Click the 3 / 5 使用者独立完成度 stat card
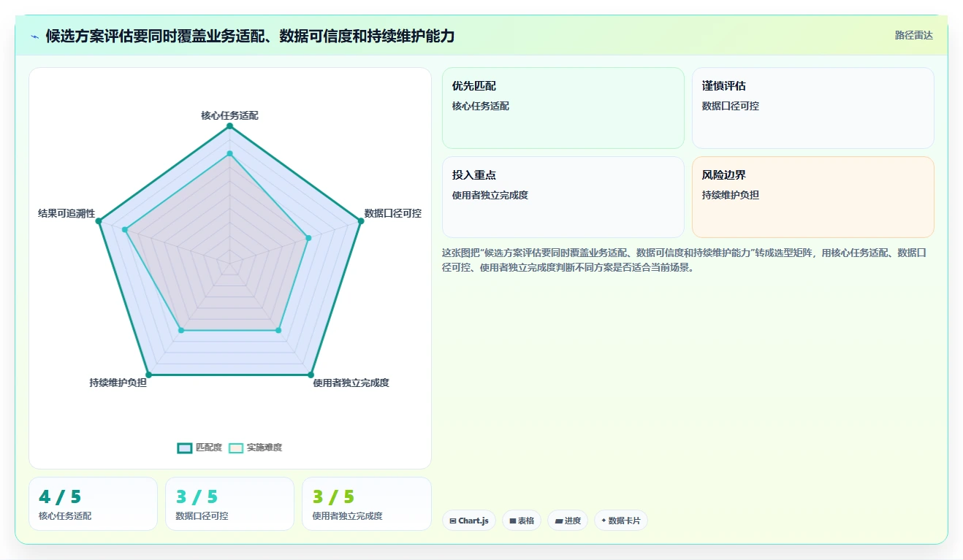Viewport: 963px width, 560px height. pos(366,504)
